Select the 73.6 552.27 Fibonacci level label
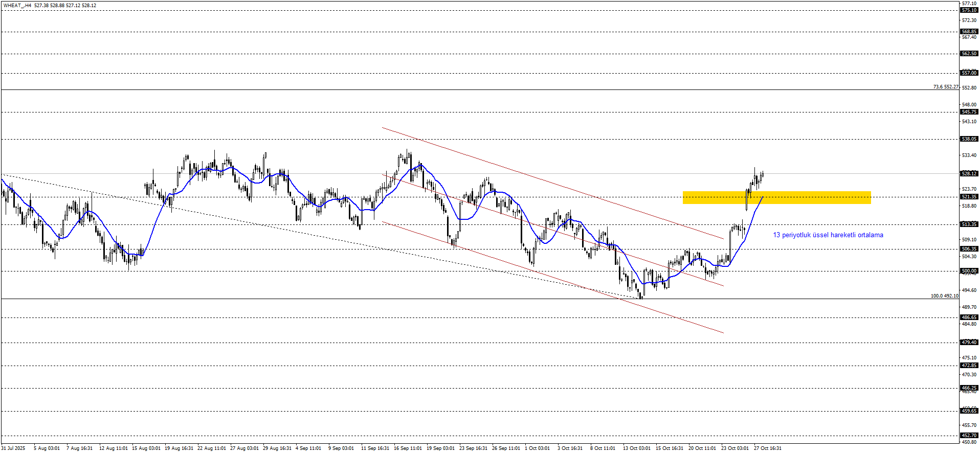980x454 pixels. click(x=945, y=87)
